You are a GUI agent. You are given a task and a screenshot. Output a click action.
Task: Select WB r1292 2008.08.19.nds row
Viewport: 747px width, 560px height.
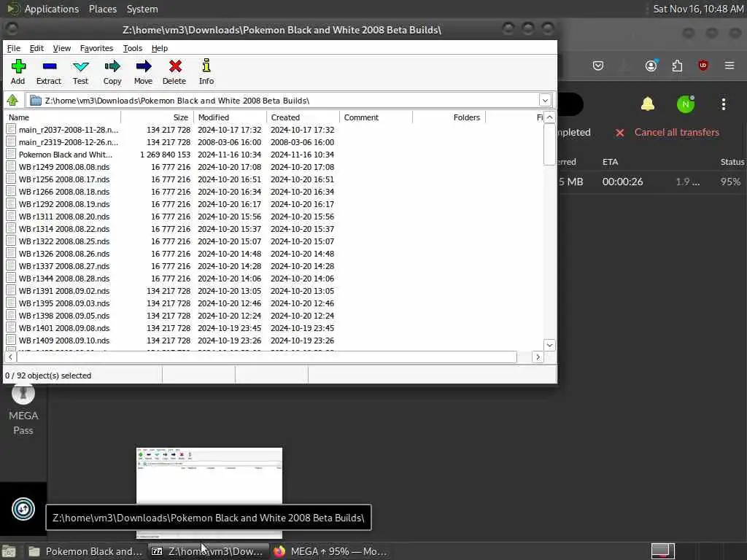click(274, 204)
